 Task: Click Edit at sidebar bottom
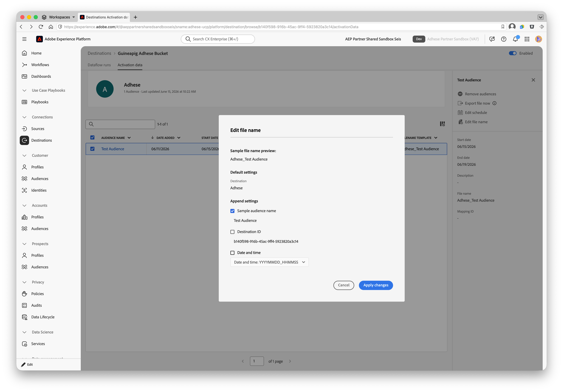[x=27, y=364]
